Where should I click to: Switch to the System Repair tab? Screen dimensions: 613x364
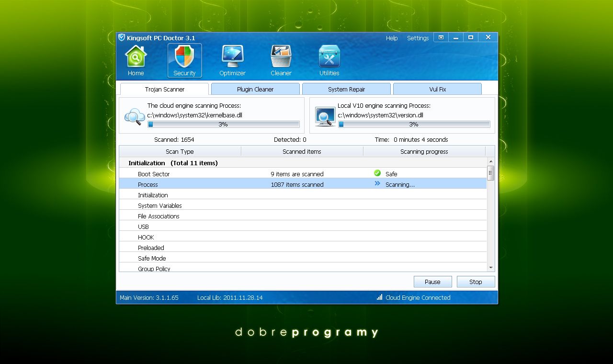pyautogui.click(x=346, y=89)
